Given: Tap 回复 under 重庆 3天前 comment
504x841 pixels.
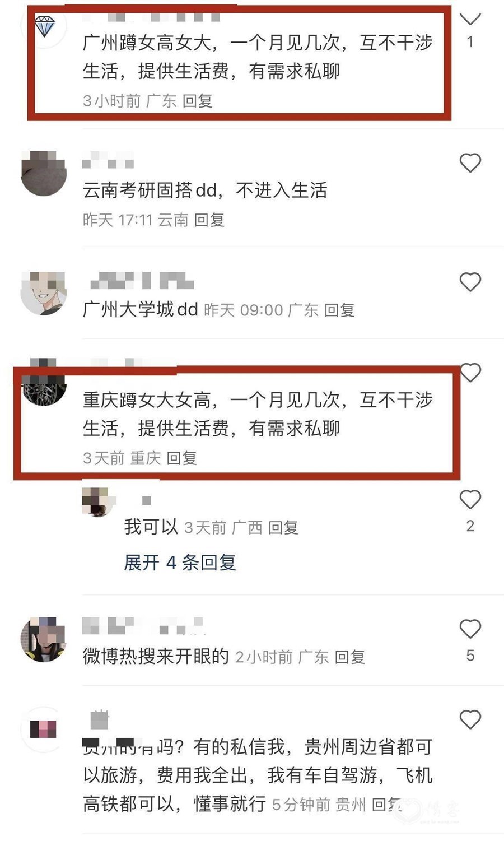Looking at the screenshot, I should (x=181, y=458).
